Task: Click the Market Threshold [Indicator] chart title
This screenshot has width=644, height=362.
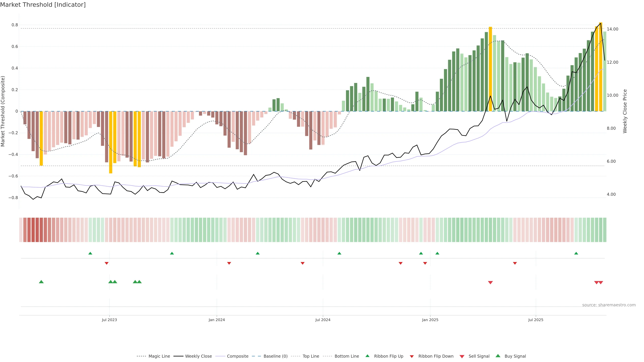Action: click(x=43, y=5)
